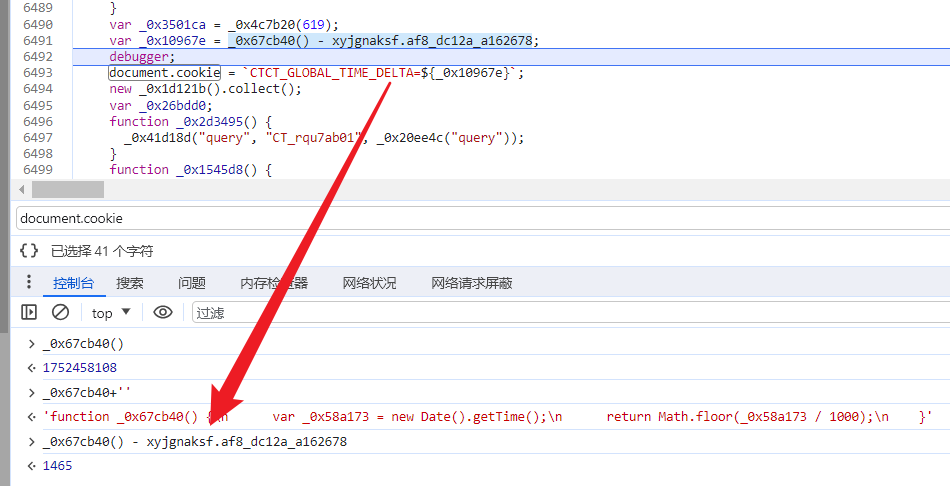Screen dimensions: 950x486
Task: Open the drawer's three-dot more options menu
Action: tap(28, 282)
